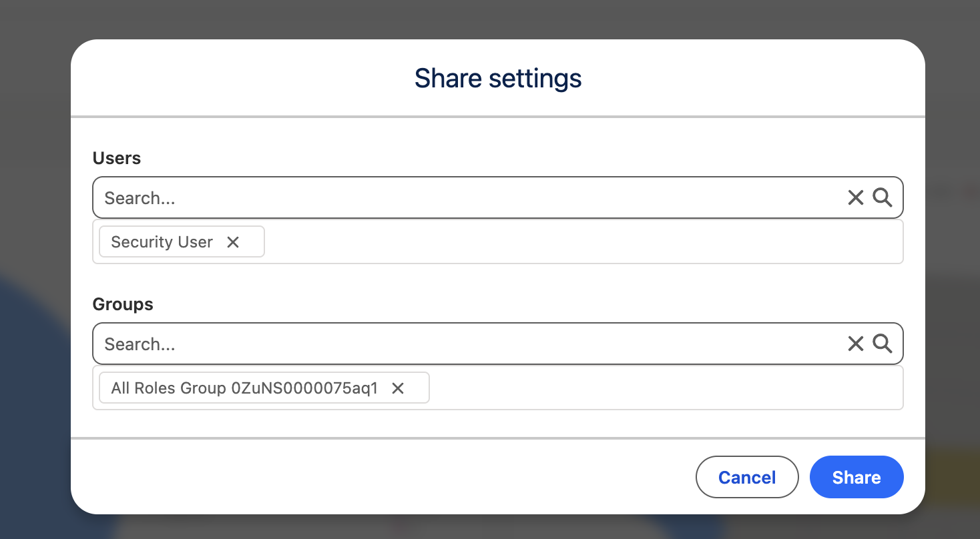Image resolution: width=980 pixels, height=539 pixels.
Task: Select the Security User text
Action: point(162,242)
